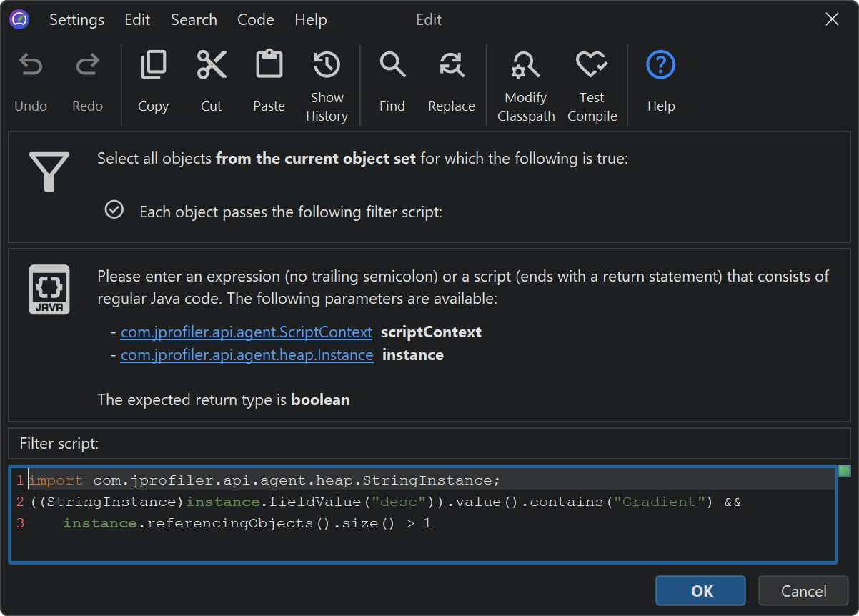Click the Copy icon in toolbar
859x616 pixels.
[153, 66]
